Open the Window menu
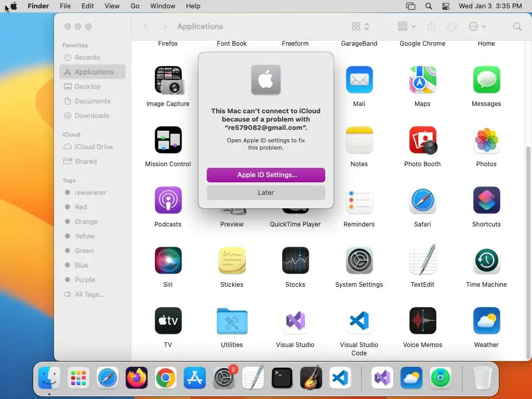The height and width of the screenshot is (399, 532). pos(163,6)
